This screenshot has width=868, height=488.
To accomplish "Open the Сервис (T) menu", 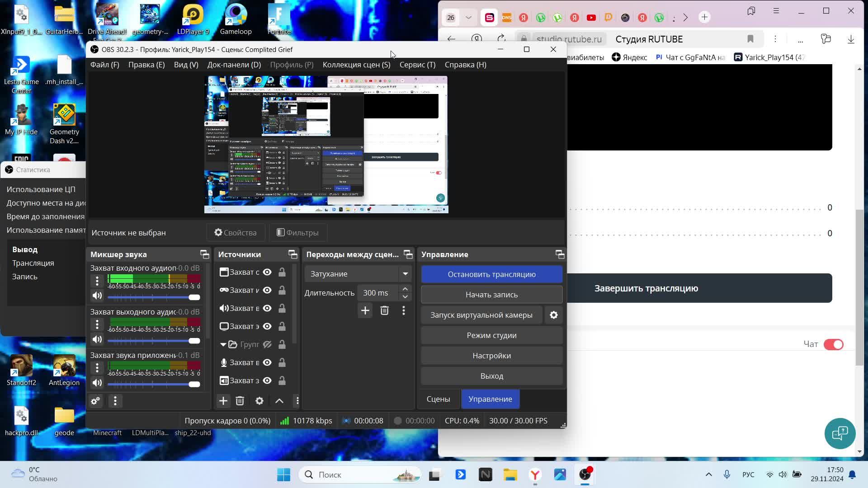I will click(x=417, y=65).
